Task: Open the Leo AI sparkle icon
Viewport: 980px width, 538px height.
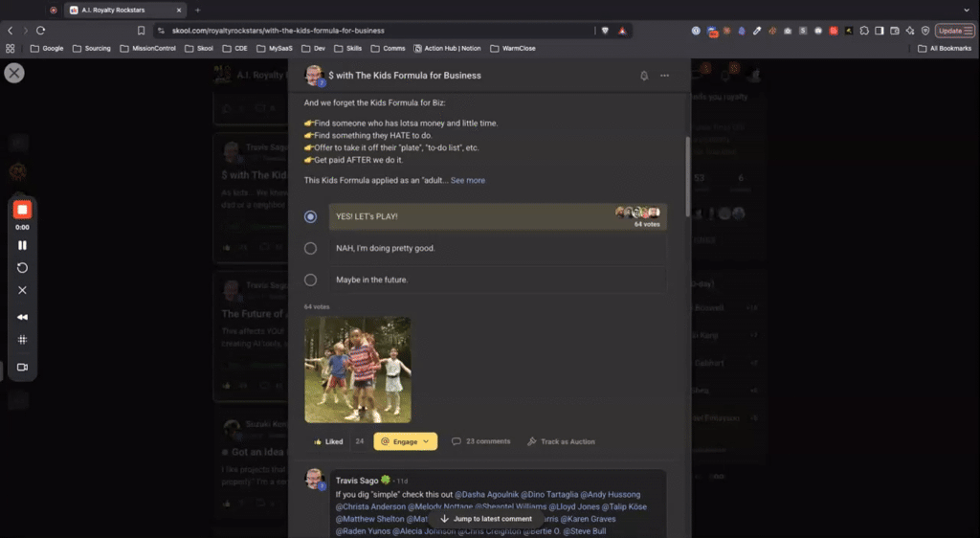Action: point(910,31)
